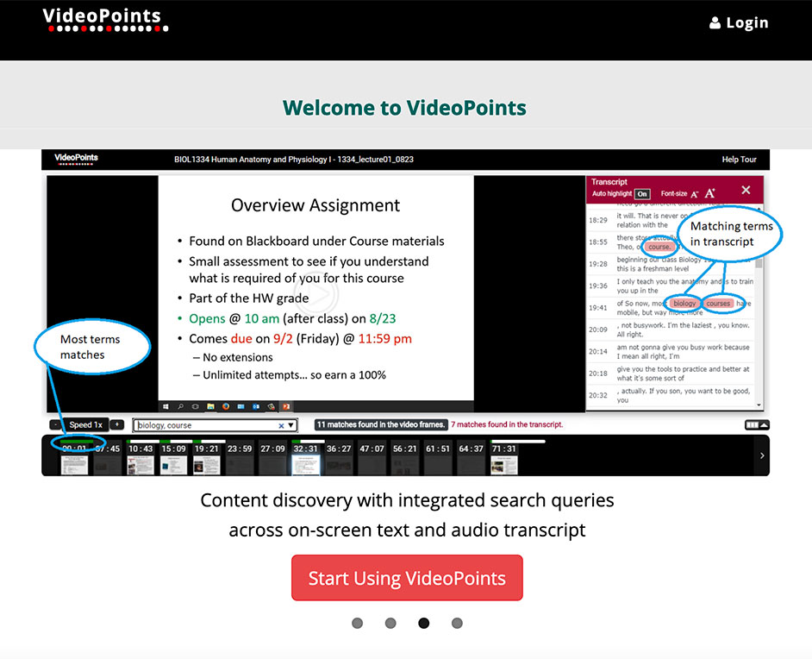Click the user icon beside Login
The image size is (812, 659).
(715, 22)
